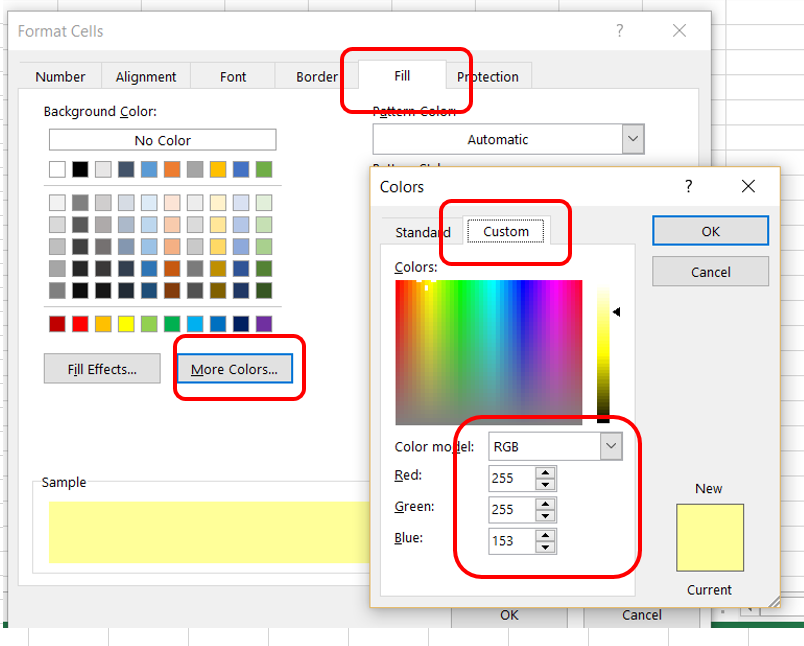This screenshot has height=646, width=804.
Task: Choose the bright red standard color swatch
Action: click(x=80, y=324)
